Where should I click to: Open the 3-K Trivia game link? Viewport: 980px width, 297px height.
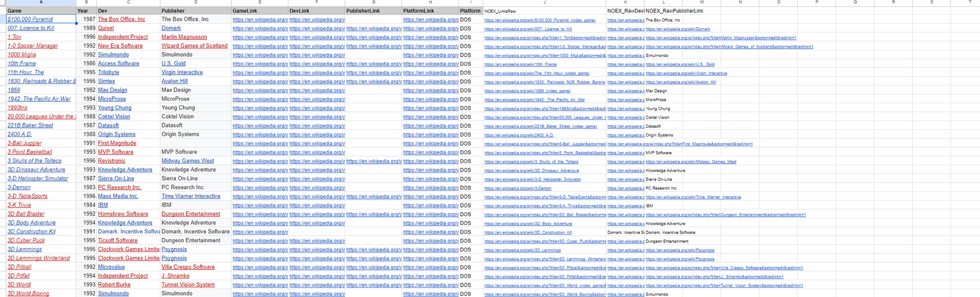pyautogui.click(x=19, y=205)
